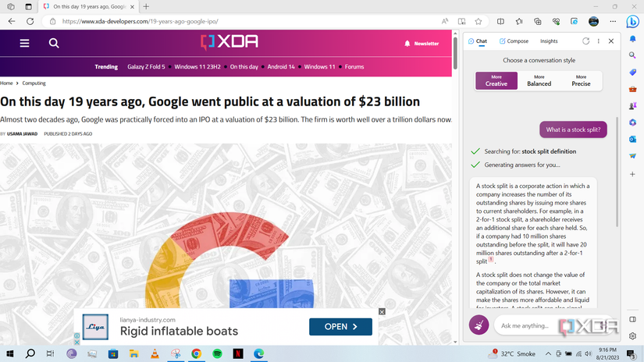Add page to favorites star
The height and width of the screenshot is (362, 644).
coord(478,21)
